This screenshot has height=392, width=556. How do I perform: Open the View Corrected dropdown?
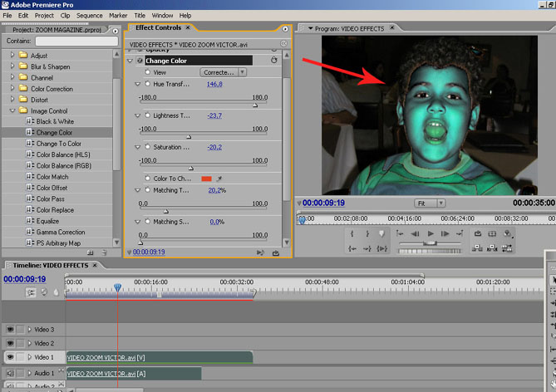pyautogui.click(x=219, y=72)
